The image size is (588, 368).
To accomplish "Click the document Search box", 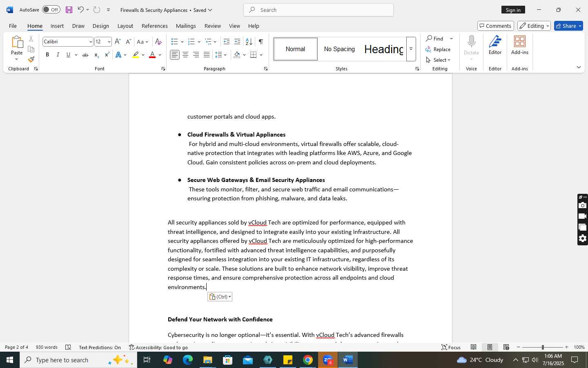I will (x=318, y=10).
